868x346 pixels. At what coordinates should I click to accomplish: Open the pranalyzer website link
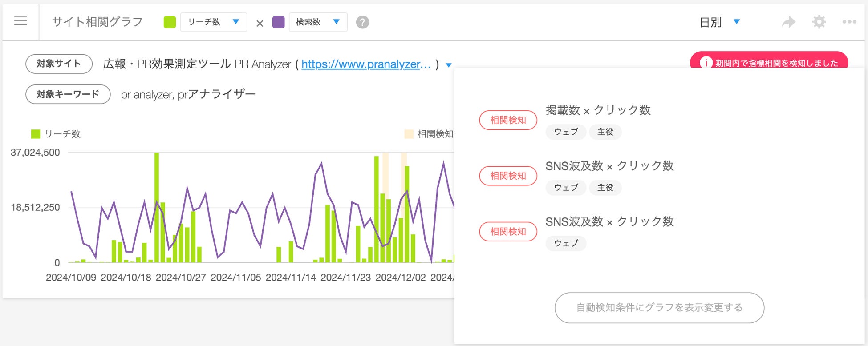click(366, 64)
